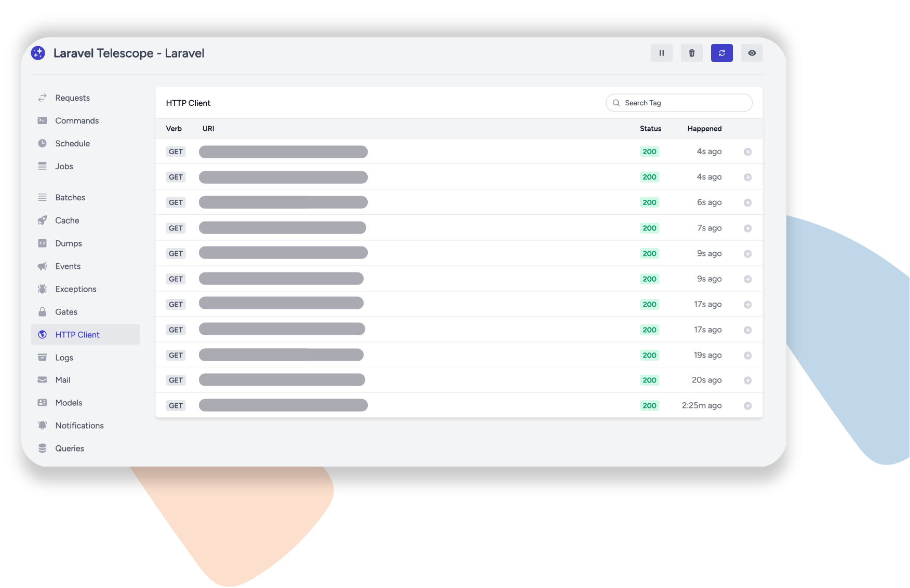The width and height of the screenshot is (910, 588).
Task: Open the Jobs section
Action: [64, 166]
